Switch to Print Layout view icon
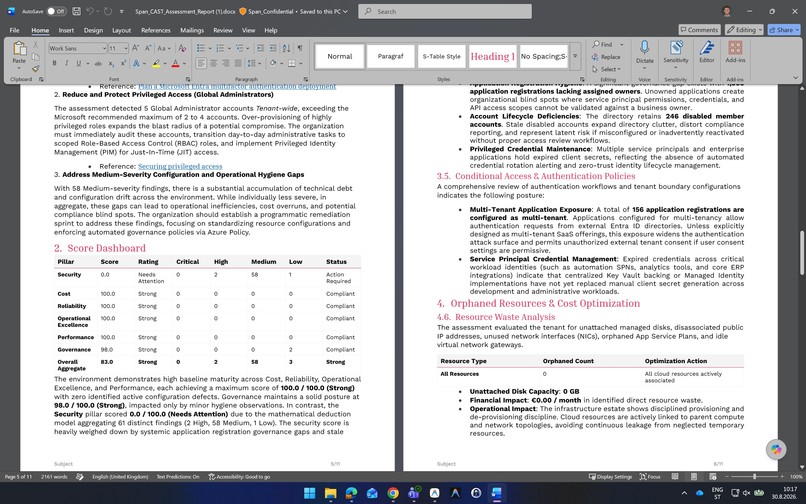This screenshot has height=504, width=806. [693, 477]
